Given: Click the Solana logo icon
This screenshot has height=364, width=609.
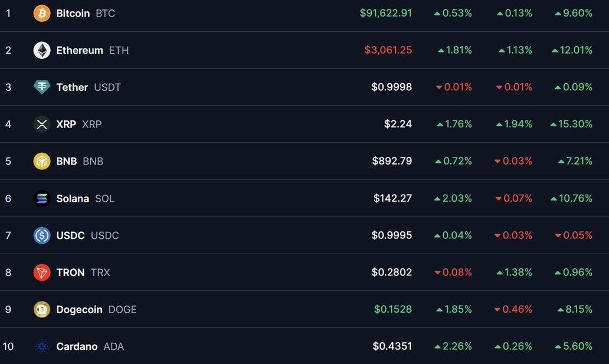Looking at the screenshot, I should pyautogui.click(x=42, y=198).
